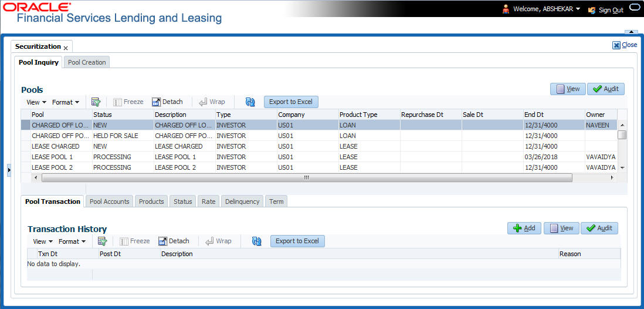This screenshot has width=644, height=309.
Task: Select the LEASE CHARGED pool row
Action: coord(319,146)
